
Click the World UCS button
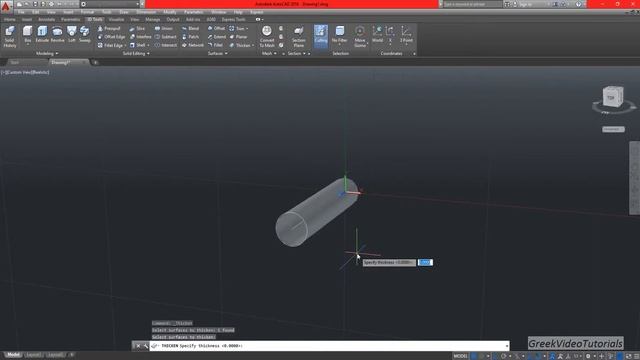[378, 34]
